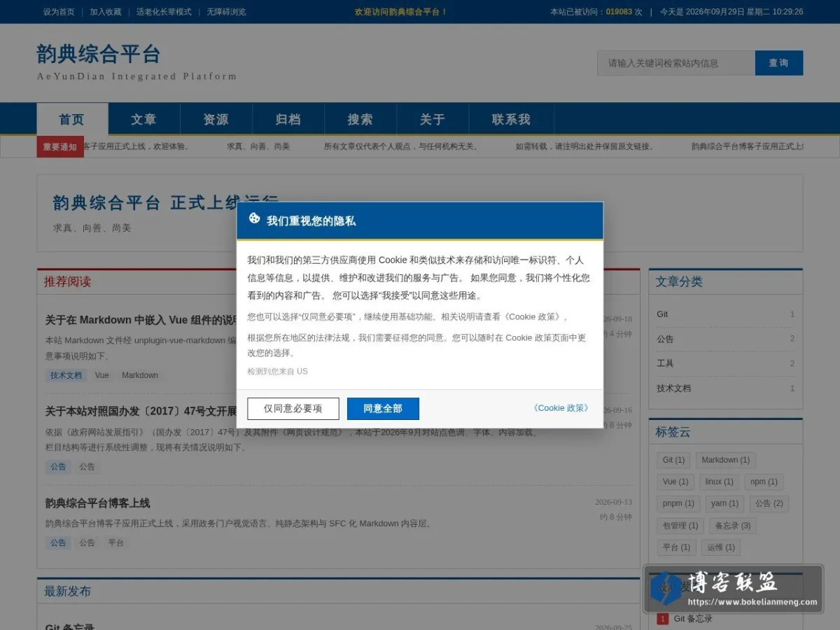
Task: Click the 同意全部 button
Action: click(x=383, y=409)
